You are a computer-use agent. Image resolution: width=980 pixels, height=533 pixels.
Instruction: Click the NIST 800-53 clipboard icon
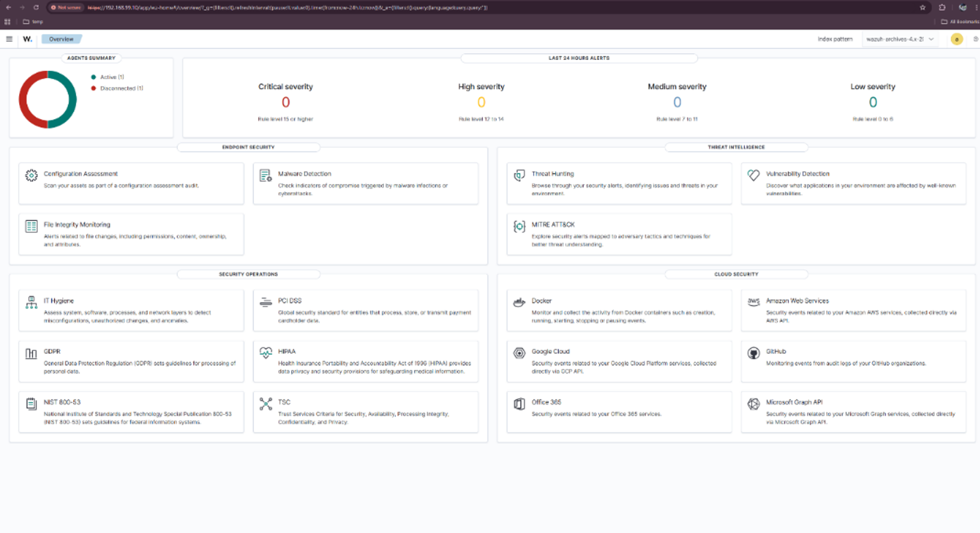[31, 404]
